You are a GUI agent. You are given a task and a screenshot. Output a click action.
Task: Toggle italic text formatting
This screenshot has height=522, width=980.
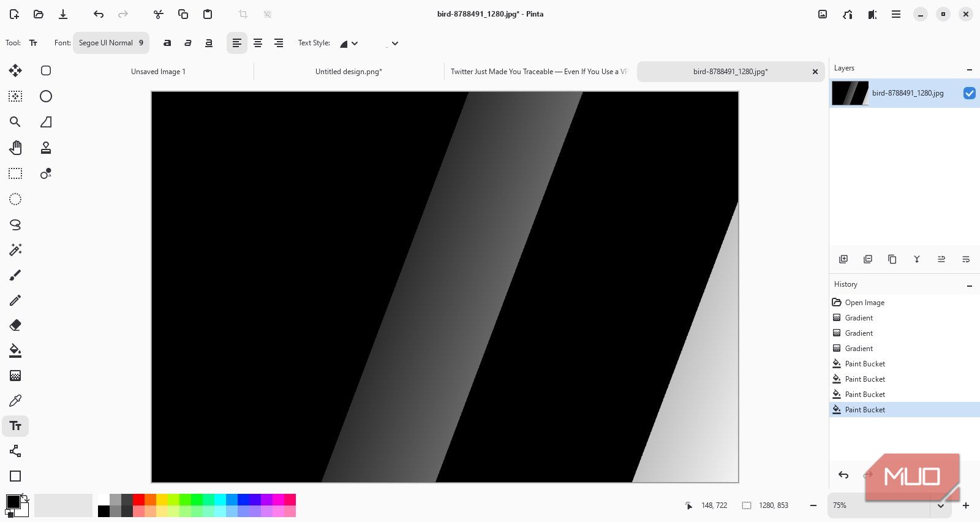188,43
